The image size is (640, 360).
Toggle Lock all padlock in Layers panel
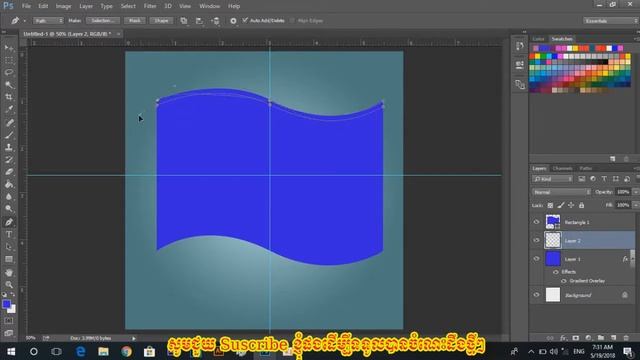pyautogui.click(x=581, y=205)
